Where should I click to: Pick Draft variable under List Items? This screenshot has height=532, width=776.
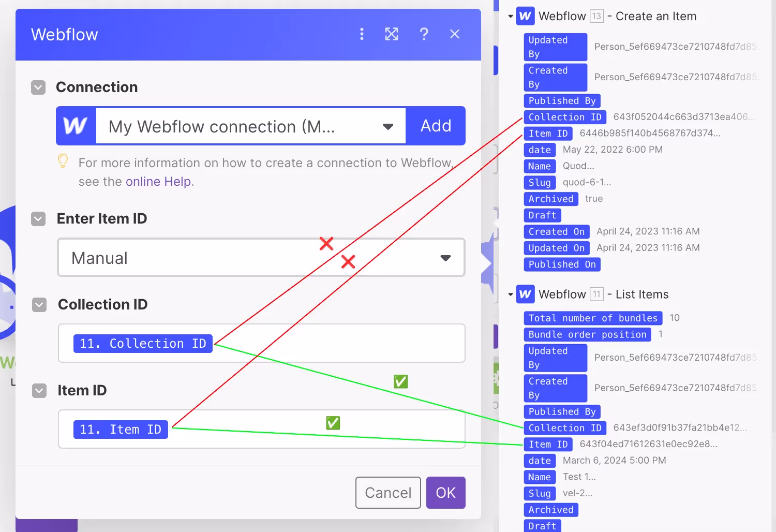[x=542, y=526]
